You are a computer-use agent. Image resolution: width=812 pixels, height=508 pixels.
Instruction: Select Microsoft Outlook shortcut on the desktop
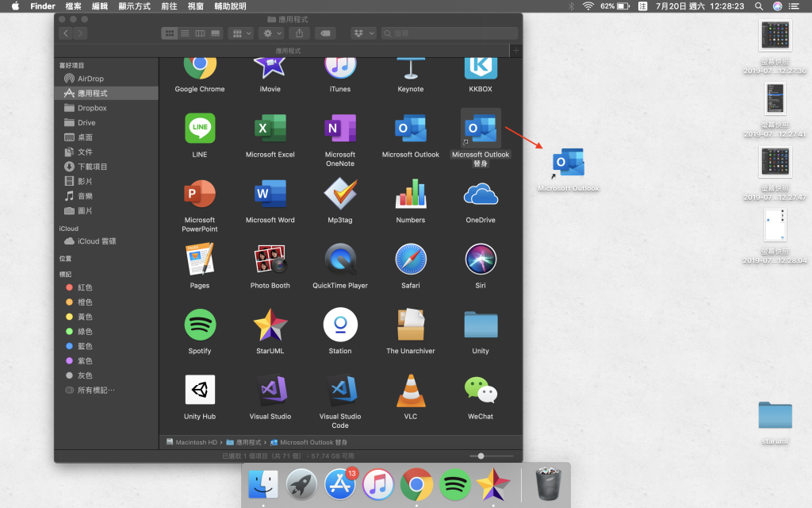point(568,163)
